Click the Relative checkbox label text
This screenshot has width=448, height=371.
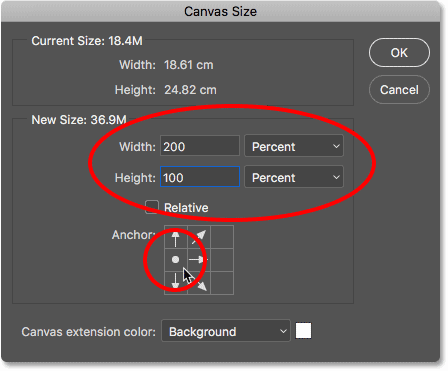(x=186, y=208)
